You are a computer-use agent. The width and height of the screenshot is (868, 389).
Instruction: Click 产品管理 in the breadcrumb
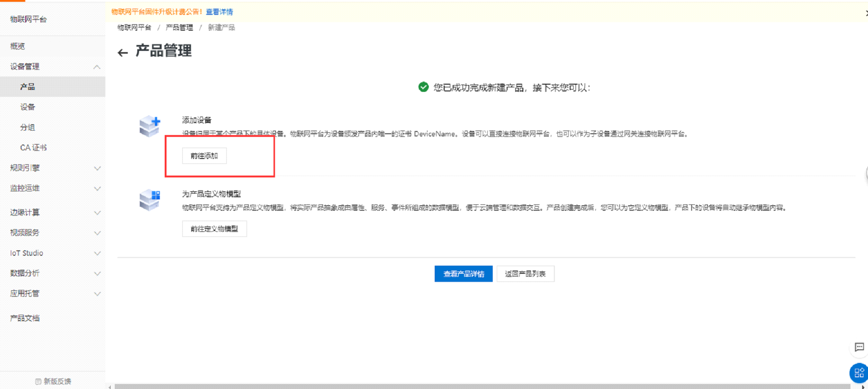click(179, 27)
